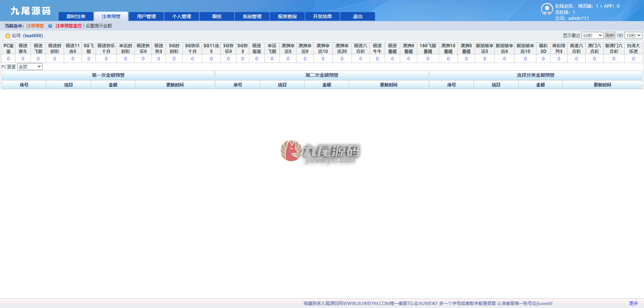Screen dimensions: 644x308
Task: Open the 设置提示金额 link
Action: click(x=99, y=26)
